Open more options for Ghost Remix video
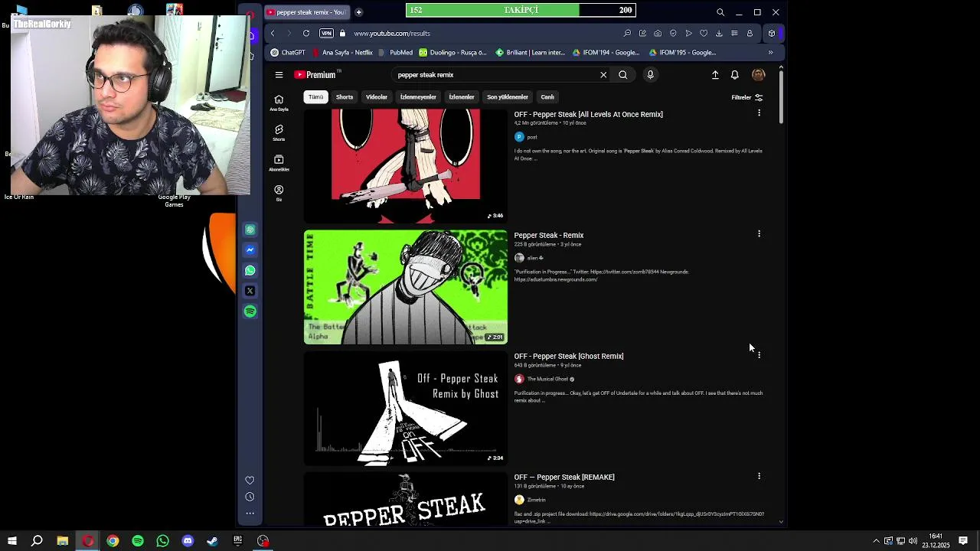980x551 pixels. click(x=759, y=355)
